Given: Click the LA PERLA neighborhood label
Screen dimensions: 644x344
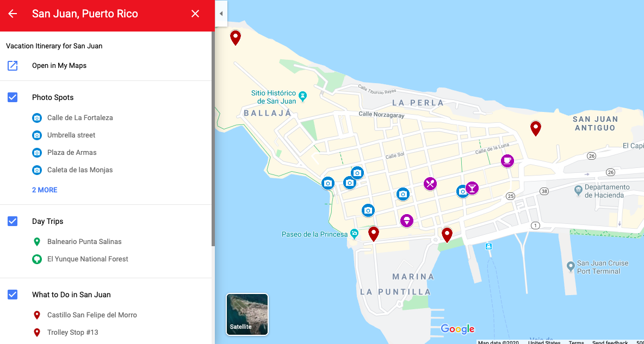Looking at the screenshot, I should [418, 103].
